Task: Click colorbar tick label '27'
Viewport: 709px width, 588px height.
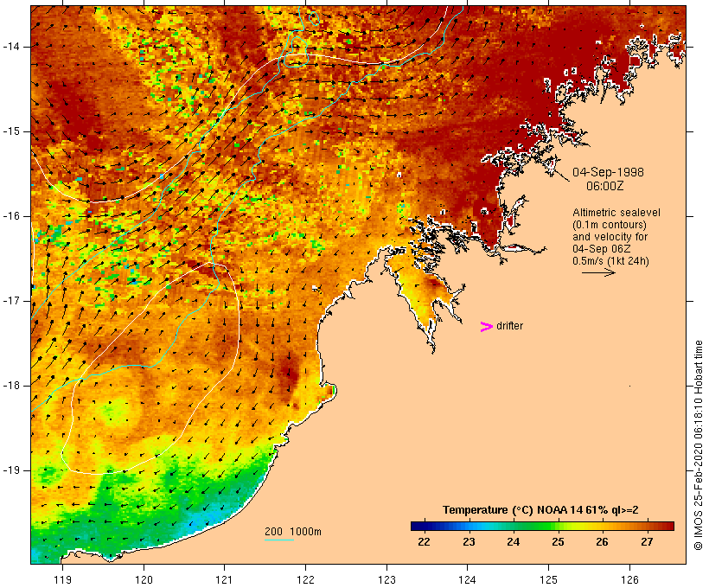Action: coord(647,542)
